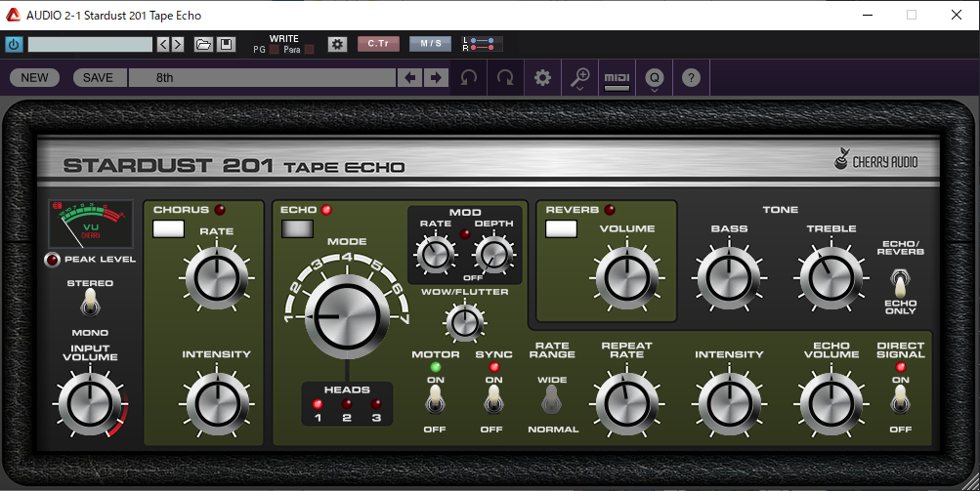Open the help question mark icon

(x=691, y=77)
